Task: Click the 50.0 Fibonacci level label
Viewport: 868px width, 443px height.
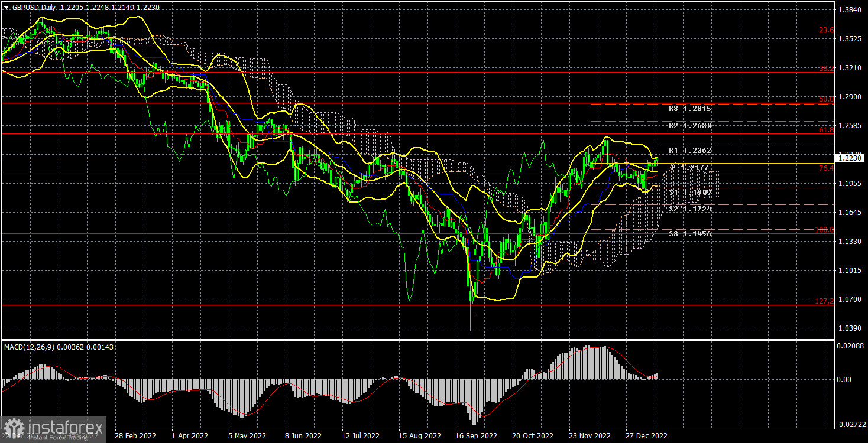Action: coord(826,99)
